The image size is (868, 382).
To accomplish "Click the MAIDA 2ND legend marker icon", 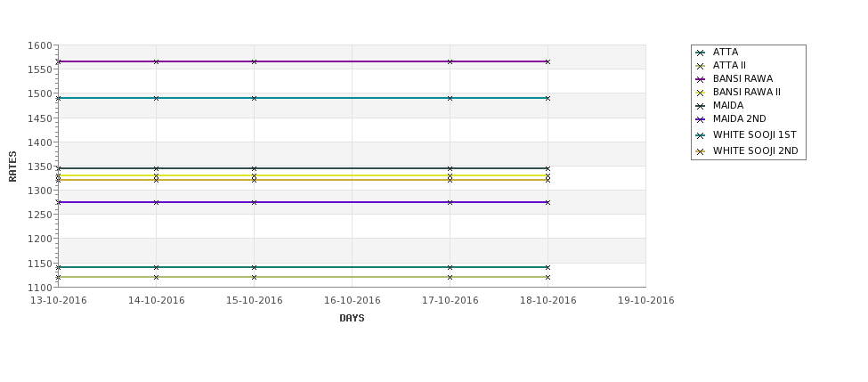I will coord(701,119).
